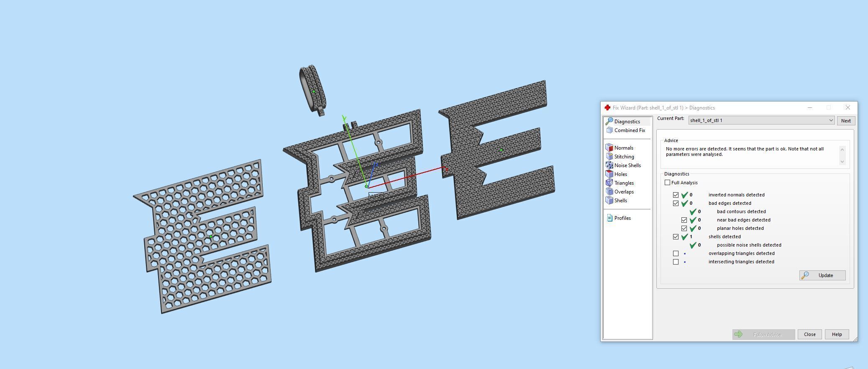Open the Diagnostics page
Viewport: 868px width, 369px height.
click(x=627, y=122)
